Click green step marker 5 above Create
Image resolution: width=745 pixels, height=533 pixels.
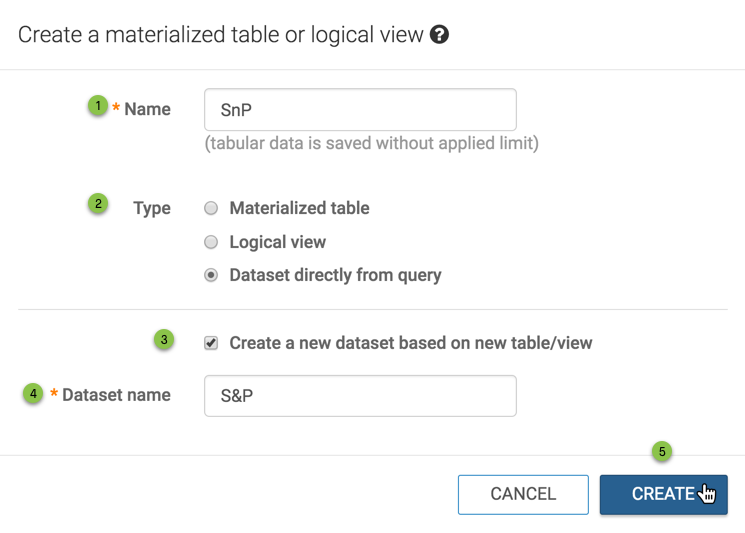662,452
